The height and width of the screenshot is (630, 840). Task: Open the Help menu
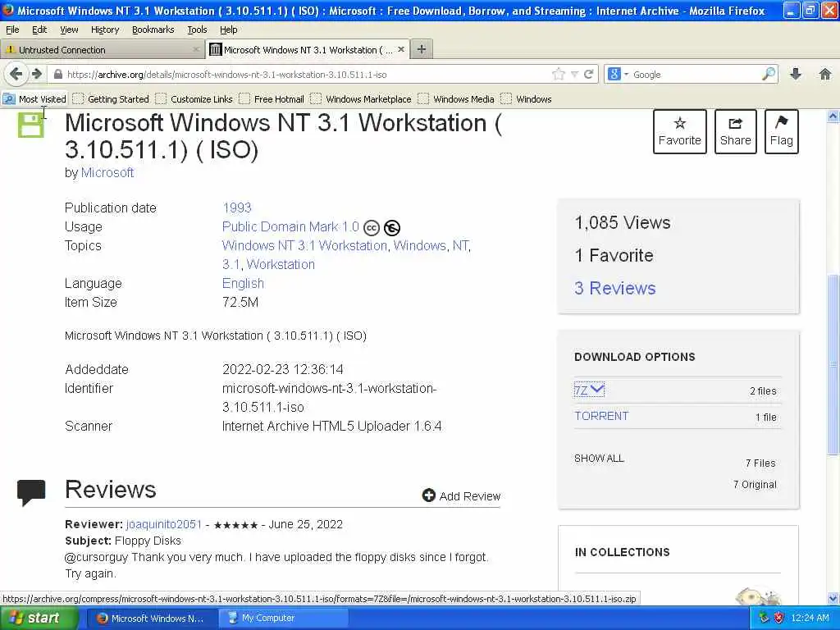pos(229,30)
